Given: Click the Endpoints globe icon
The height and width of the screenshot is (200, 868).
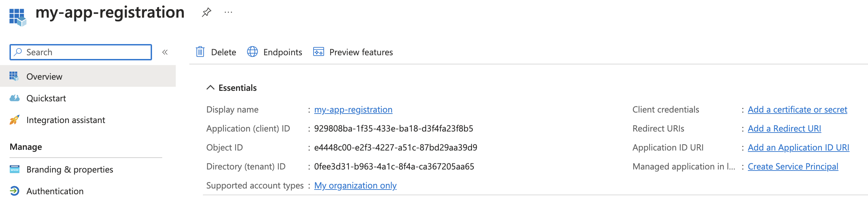Looking at the screenshot, I should click(252, 52).
